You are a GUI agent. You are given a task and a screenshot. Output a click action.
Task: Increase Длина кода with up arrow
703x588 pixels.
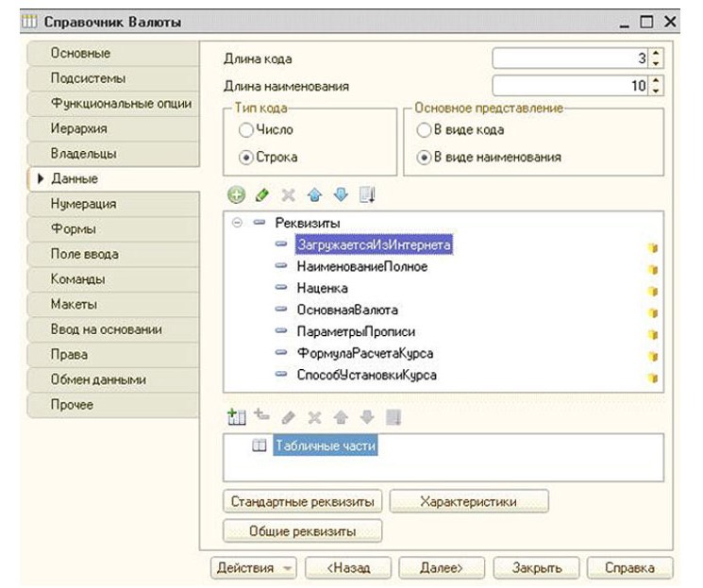click(657, 54)
